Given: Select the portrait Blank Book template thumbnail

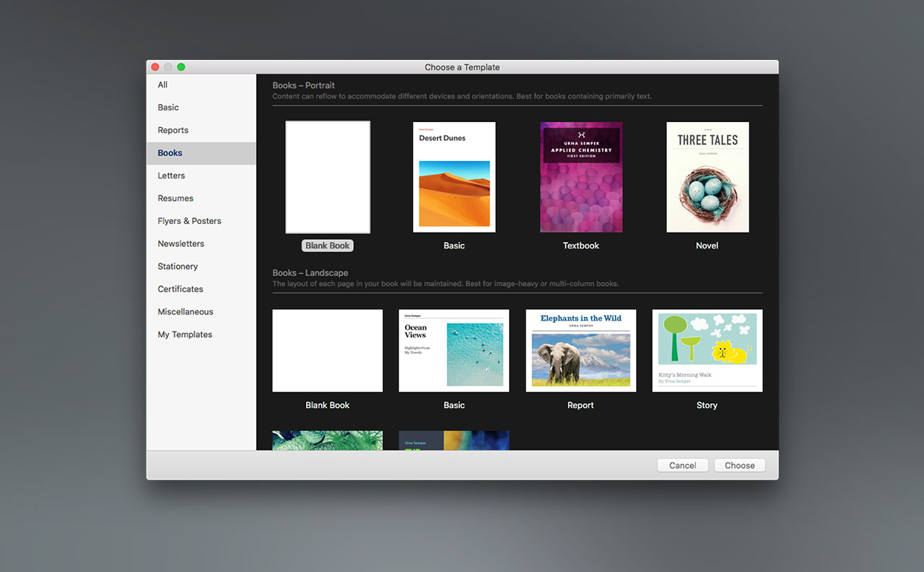Looking at the screenshot, I should [x=328, y=177].
